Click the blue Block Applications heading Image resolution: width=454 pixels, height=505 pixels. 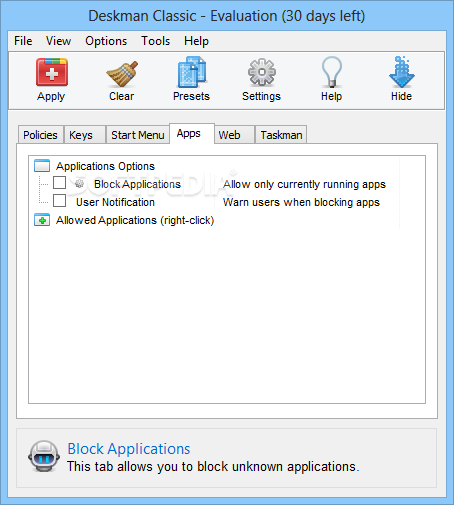click(x=129, y=449)
